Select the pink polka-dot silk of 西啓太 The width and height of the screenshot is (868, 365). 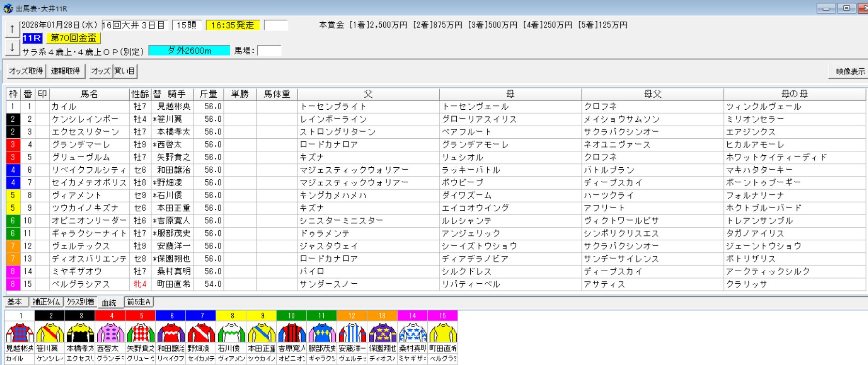point(111,333)
